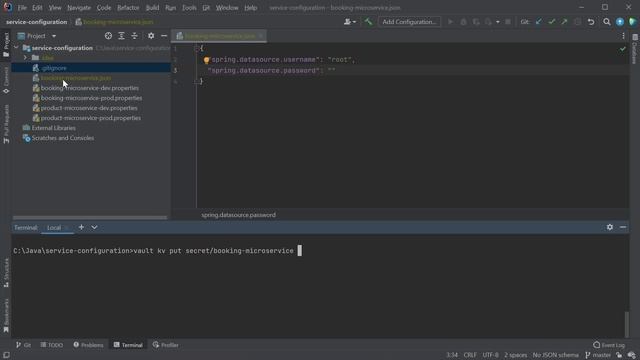Click the Stop square icon in toolbar

[x=508, y=22]
